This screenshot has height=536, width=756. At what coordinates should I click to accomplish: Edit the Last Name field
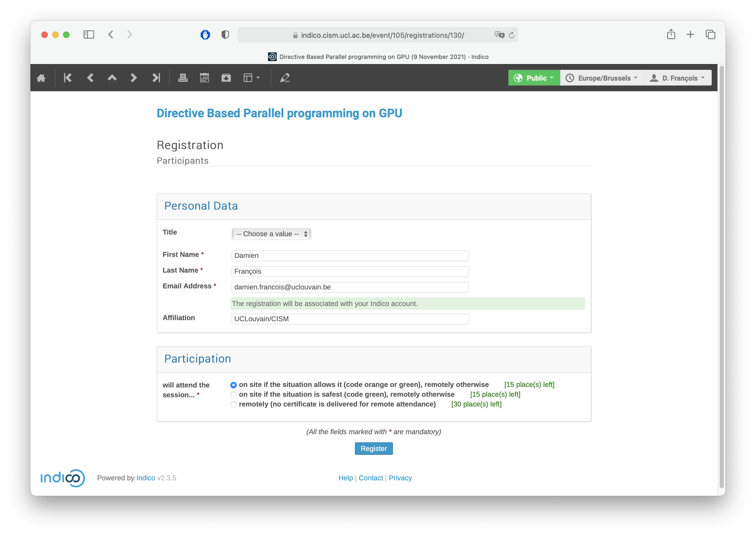click(x=350, y=271)
